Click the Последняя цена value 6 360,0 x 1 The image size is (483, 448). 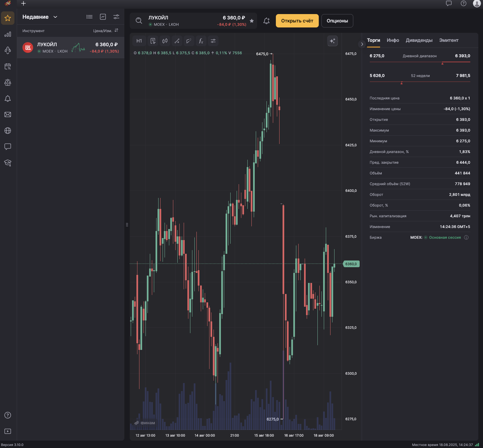[460, 98]
